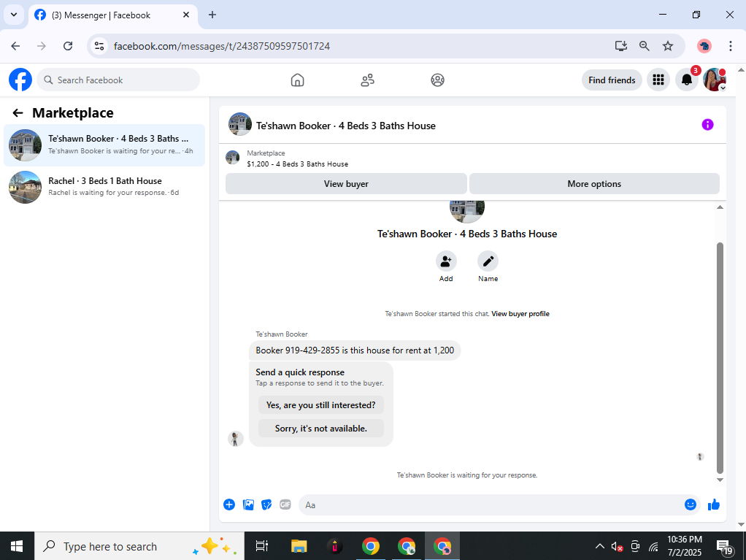Add people to the chat
The width and height of the screenshot is (746, 560).
[x=446, y=261]
